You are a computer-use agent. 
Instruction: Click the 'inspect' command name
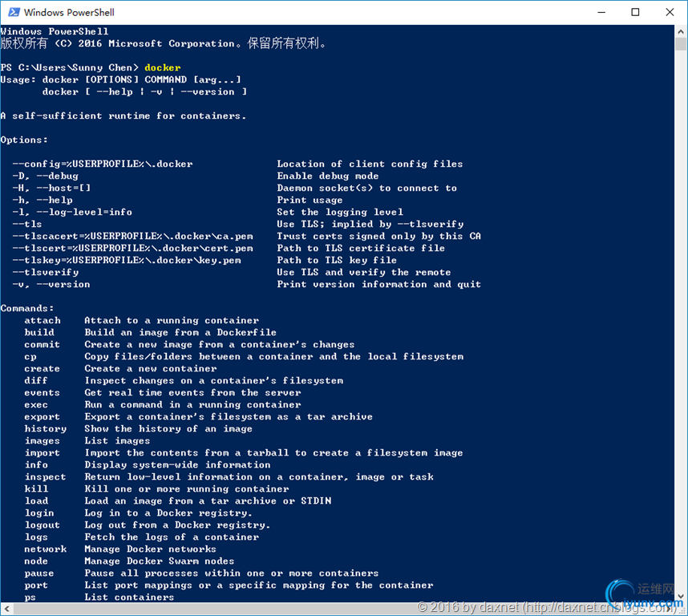[x=45, y=477]
